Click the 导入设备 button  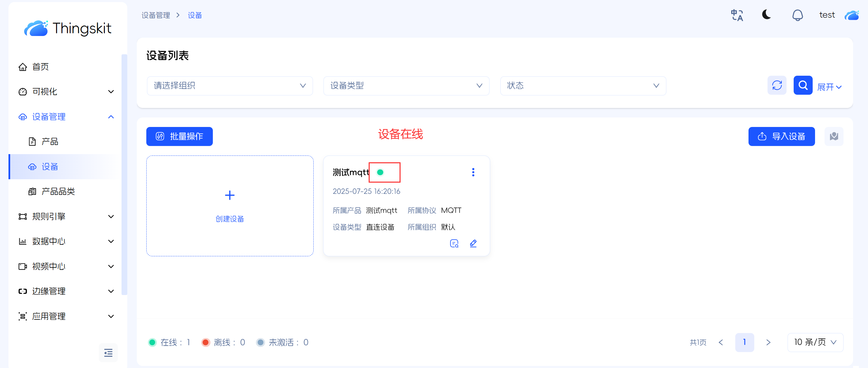click(781, 136)
